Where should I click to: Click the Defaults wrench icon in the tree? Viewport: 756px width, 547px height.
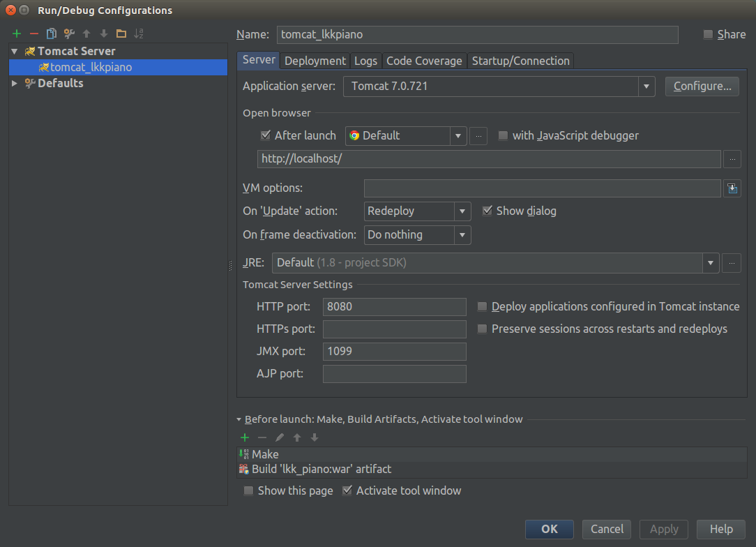point(30,84)
